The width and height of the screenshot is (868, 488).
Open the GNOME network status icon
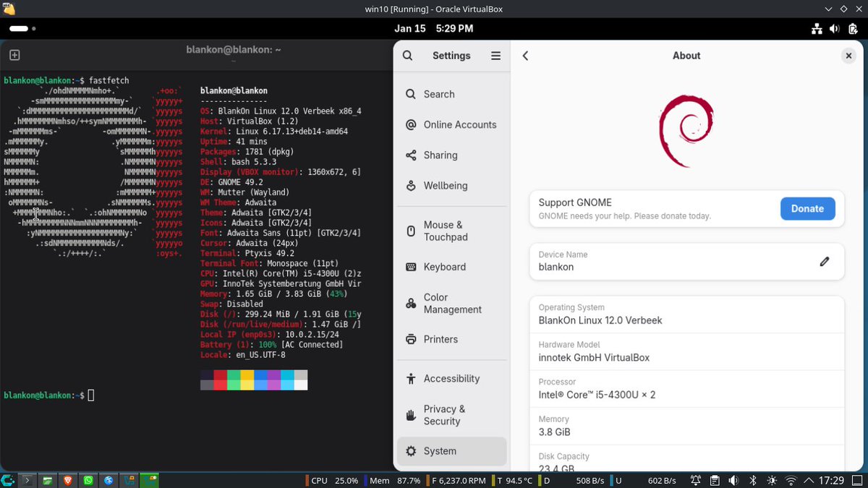tap(817, 29)
